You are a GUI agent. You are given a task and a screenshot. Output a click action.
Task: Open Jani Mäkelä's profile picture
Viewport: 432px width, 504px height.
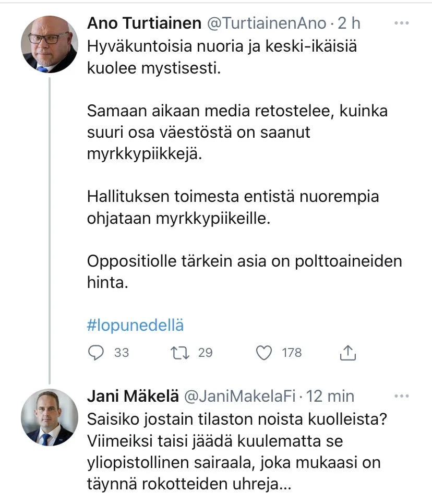49,417
